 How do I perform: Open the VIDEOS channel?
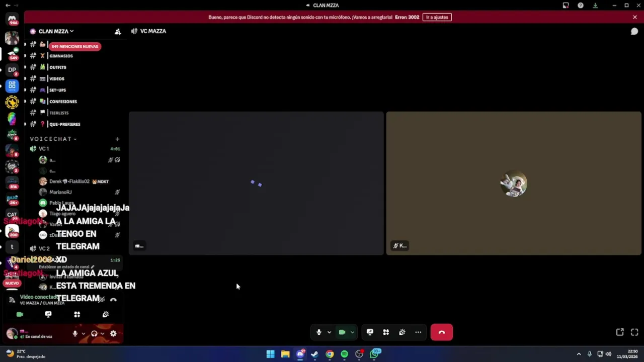tap(56, 78)
